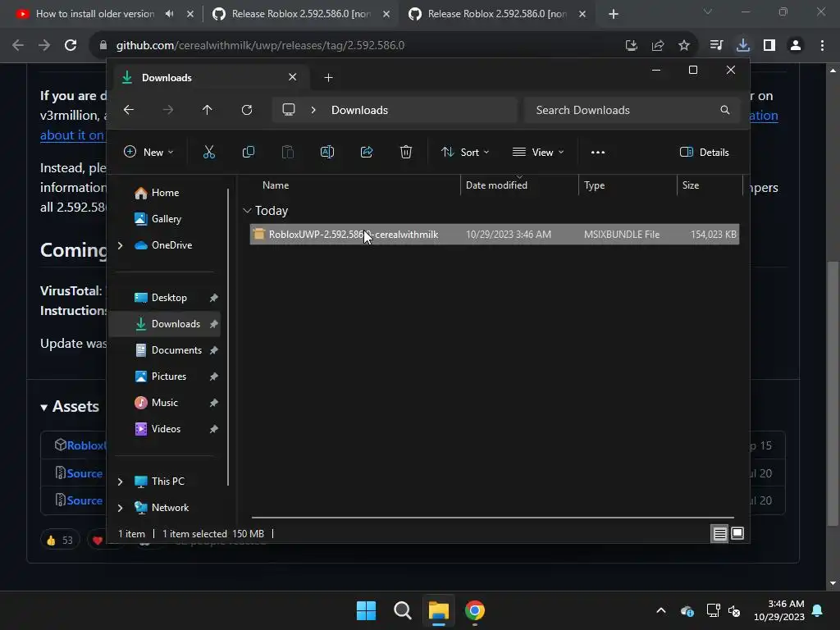Click the PC icon in address bar
Image resolution: width=840 pixels, height=630 pixels.
(x=289, y=110)
